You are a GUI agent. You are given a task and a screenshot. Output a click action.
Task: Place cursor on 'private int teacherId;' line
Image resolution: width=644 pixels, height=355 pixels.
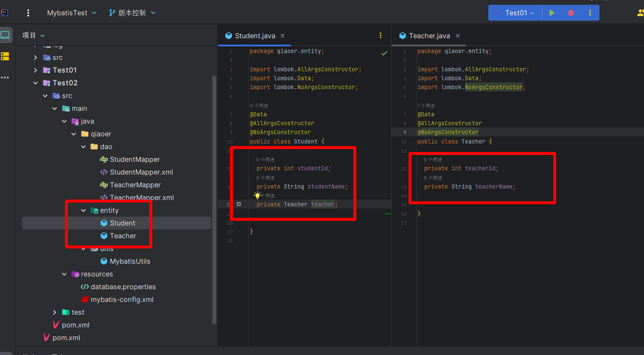(461, 169)
